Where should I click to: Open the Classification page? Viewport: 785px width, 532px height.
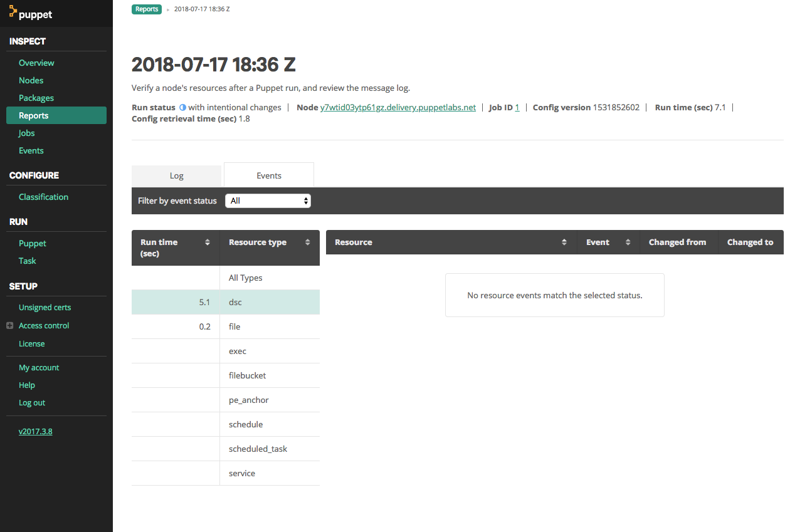pyautogui.click(x=43, y=196)
